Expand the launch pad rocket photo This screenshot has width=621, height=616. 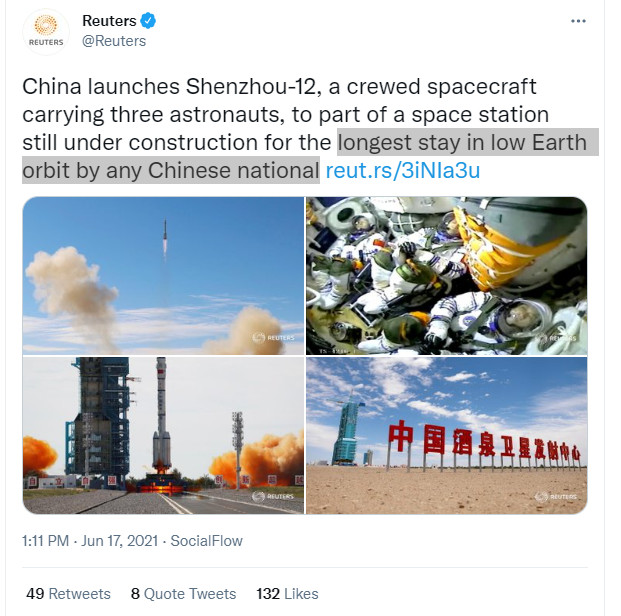(x=163, y=435)
